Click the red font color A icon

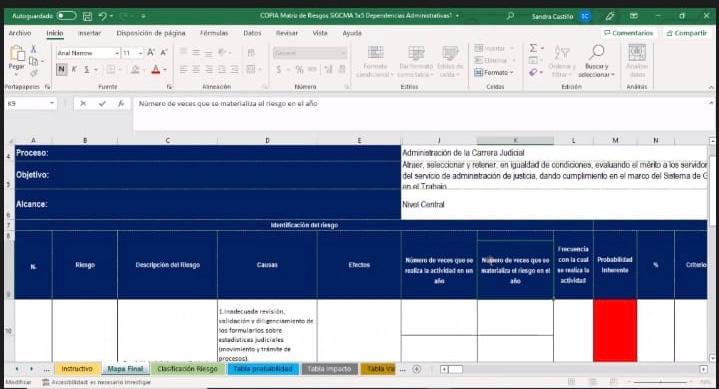156,69
